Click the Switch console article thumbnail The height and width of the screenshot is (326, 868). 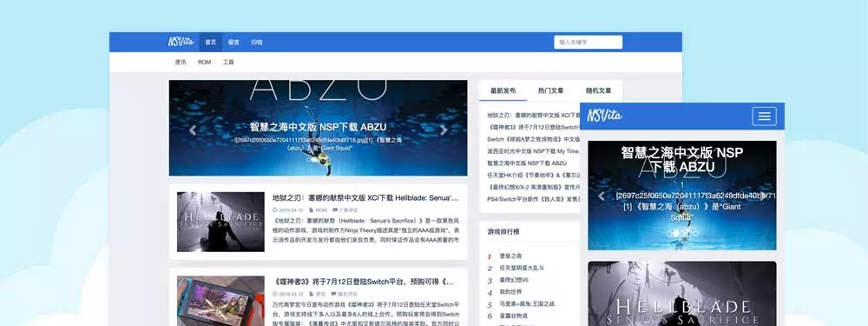point(220,301)
